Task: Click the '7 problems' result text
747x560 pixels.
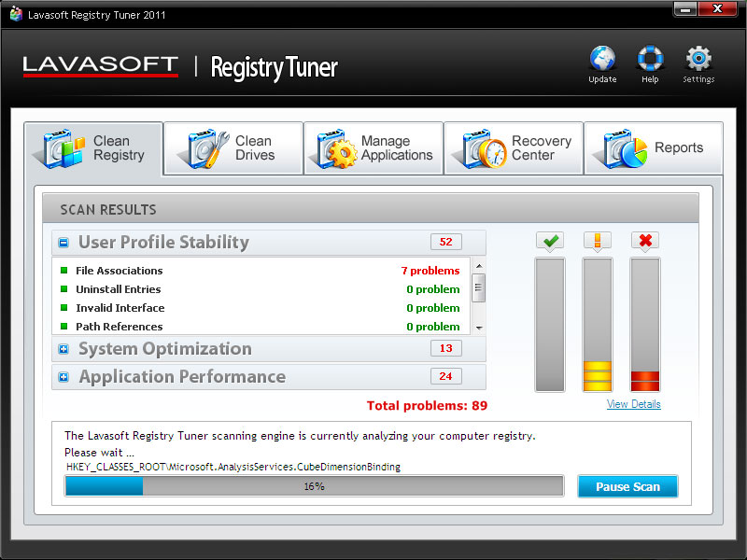Action: click(430, 271)
